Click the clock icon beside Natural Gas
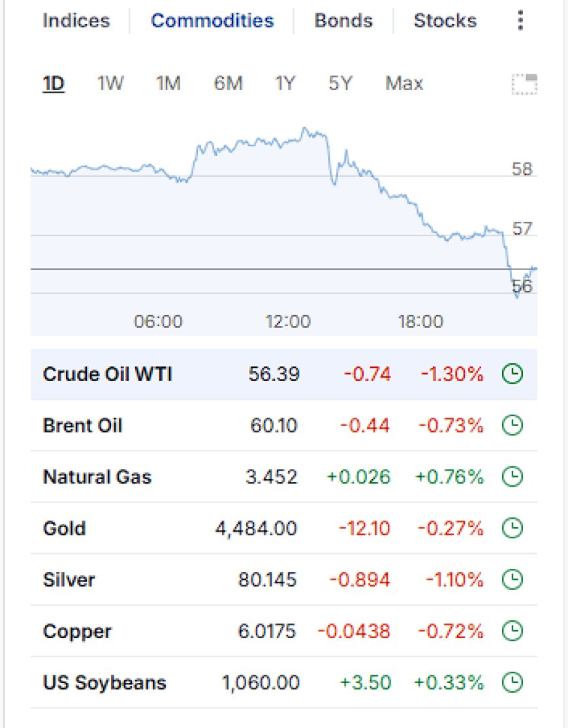The width and height of the screenshot is (568, 728). (x=513, y=477)
